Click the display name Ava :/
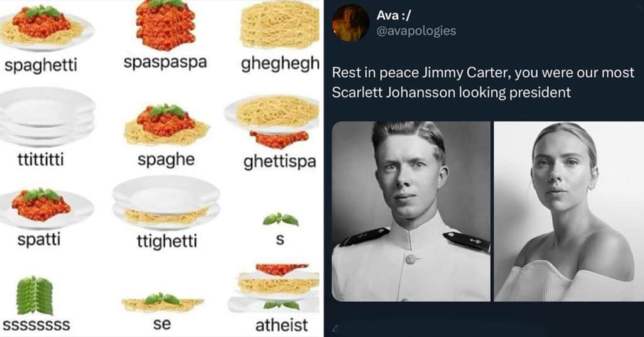Image resolution: width=644 pixels, height=337 pixels. (394, 15)
